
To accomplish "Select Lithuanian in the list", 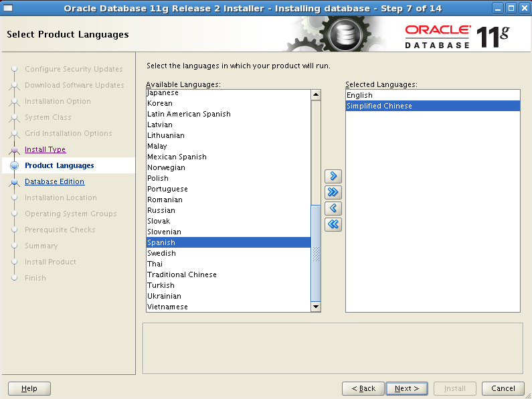I will [228, 135].
